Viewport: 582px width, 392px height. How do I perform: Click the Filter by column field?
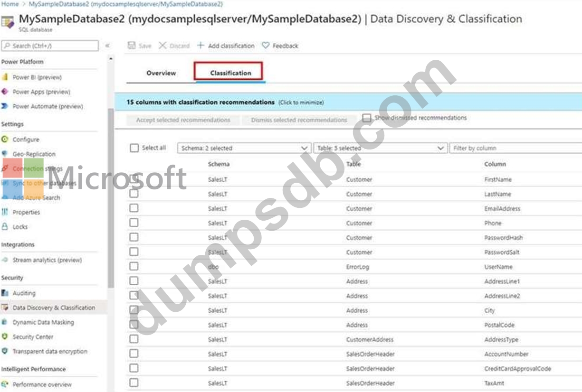(x=515, y=149)
